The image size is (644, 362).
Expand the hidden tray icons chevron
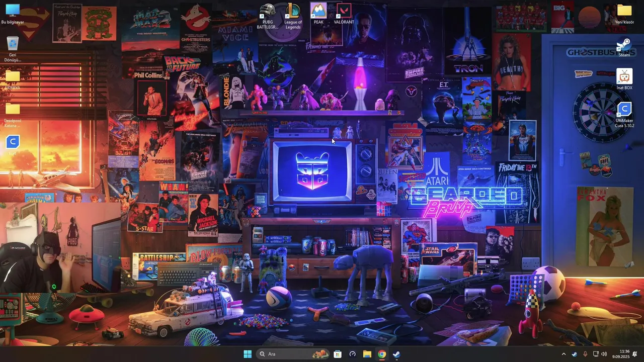563,354
